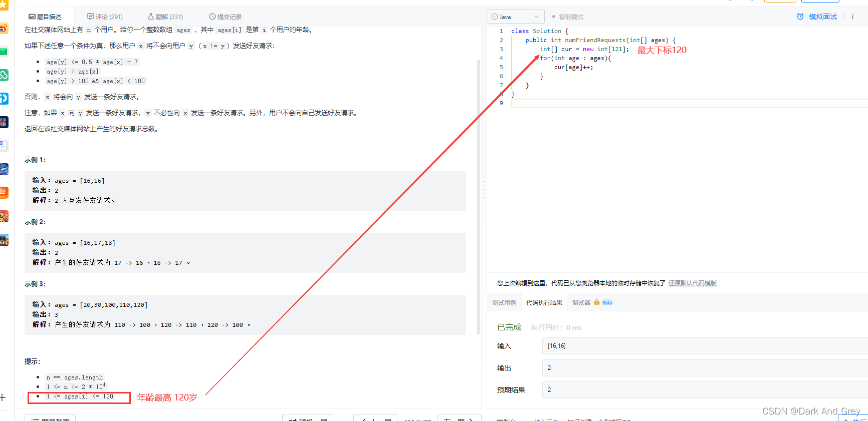The width and height of the screenshot is (868, 421).
Task: Click the yellow star favorites icon
Action: pyautogui.click(x=4, y=5)
